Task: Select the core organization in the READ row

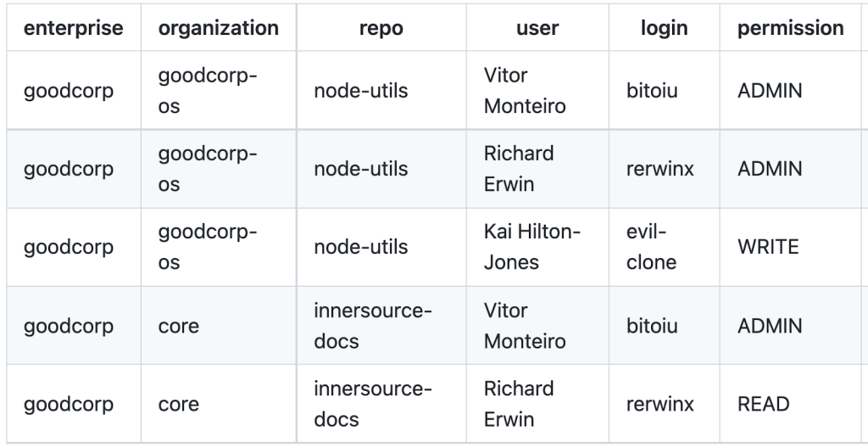Action: pyautogui.click(x=178, y=404)
